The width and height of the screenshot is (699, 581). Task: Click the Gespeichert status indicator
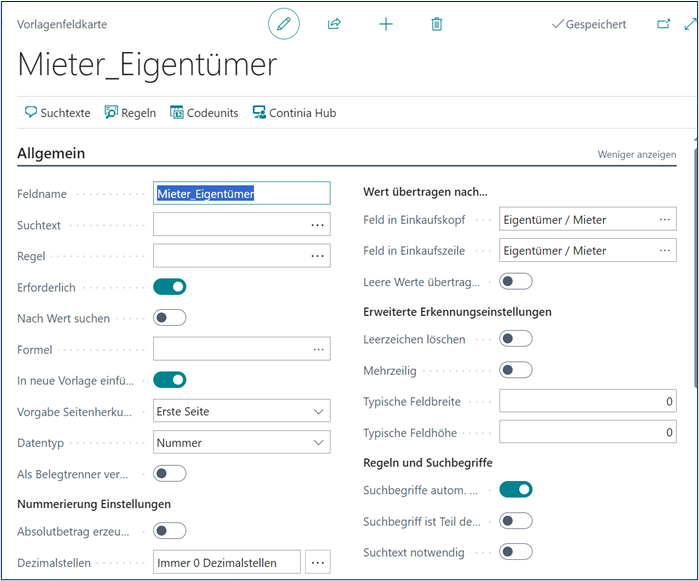[588, 24]
